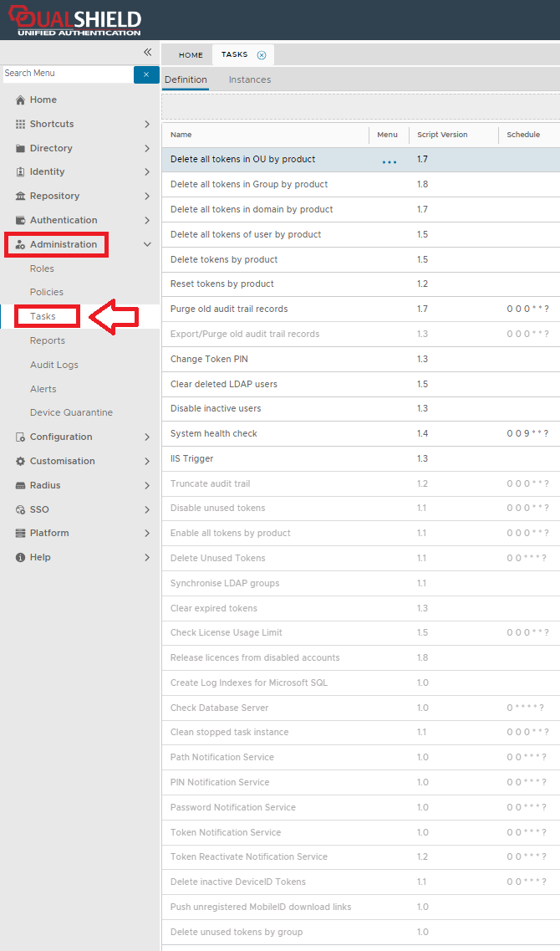Screen dimensions: 560x951
Task: Open Alerts under Administration
Action: tap(43, 390)
